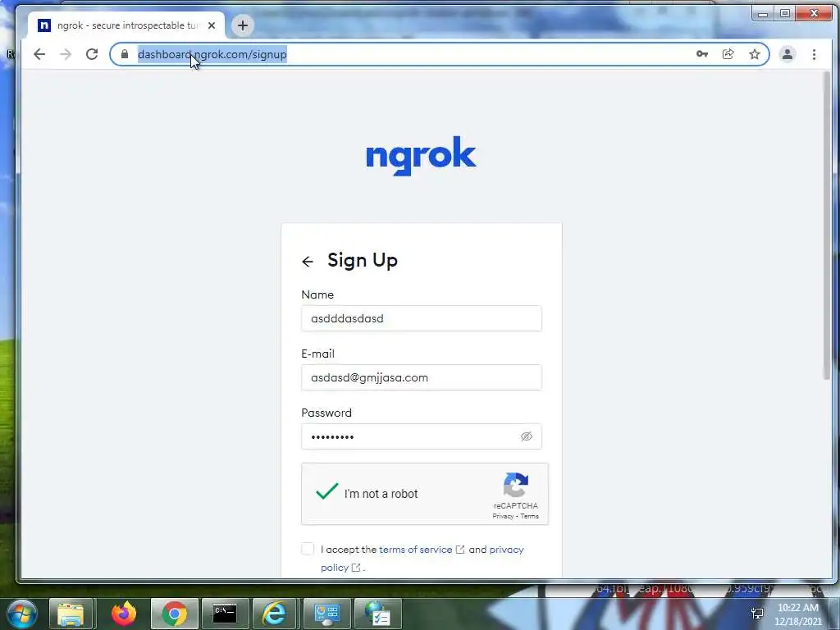Image resolution: width=840 pixels, height=630 pixels.
Task: Toggle password visibility eye icon
Action: pyautogui.click(x=526, y=436)
